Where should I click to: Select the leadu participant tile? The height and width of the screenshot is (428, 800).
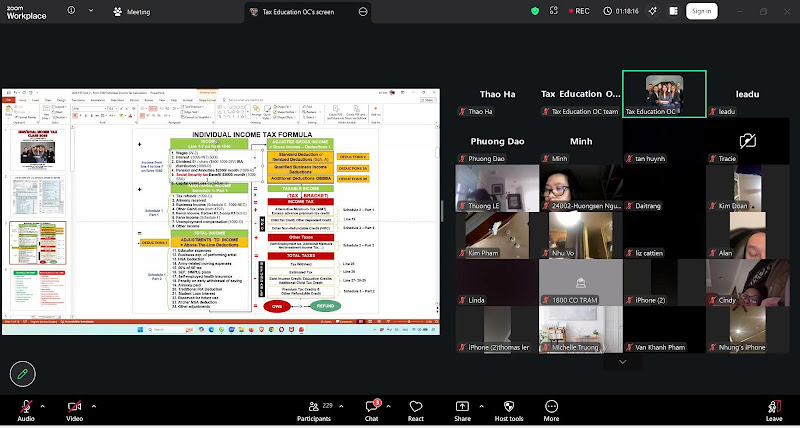click(748, 94)
